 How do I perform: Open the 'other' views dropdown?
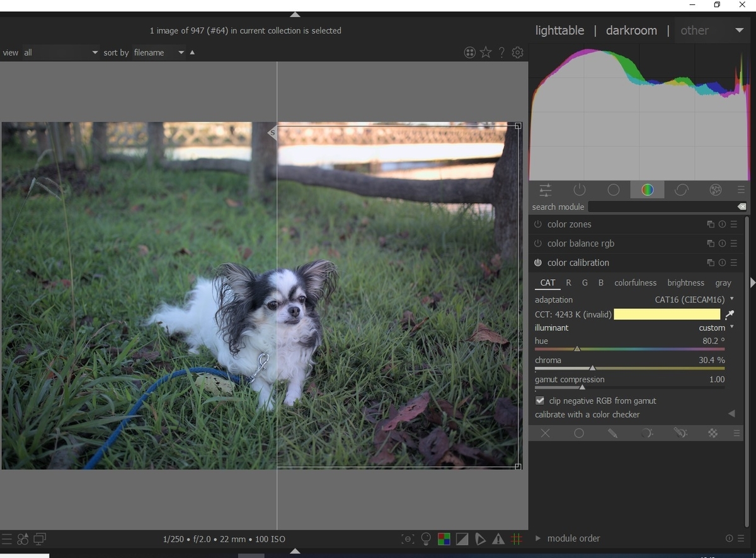712,30
